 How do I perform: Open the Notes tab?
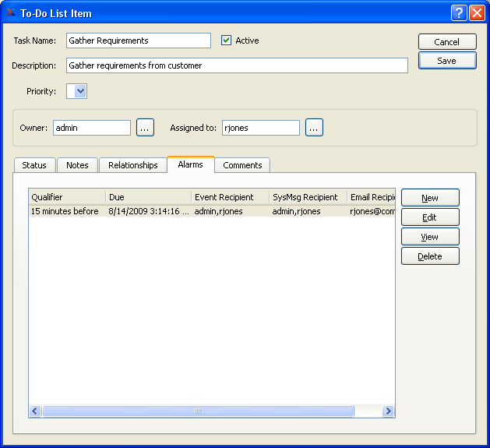[77, 165]
